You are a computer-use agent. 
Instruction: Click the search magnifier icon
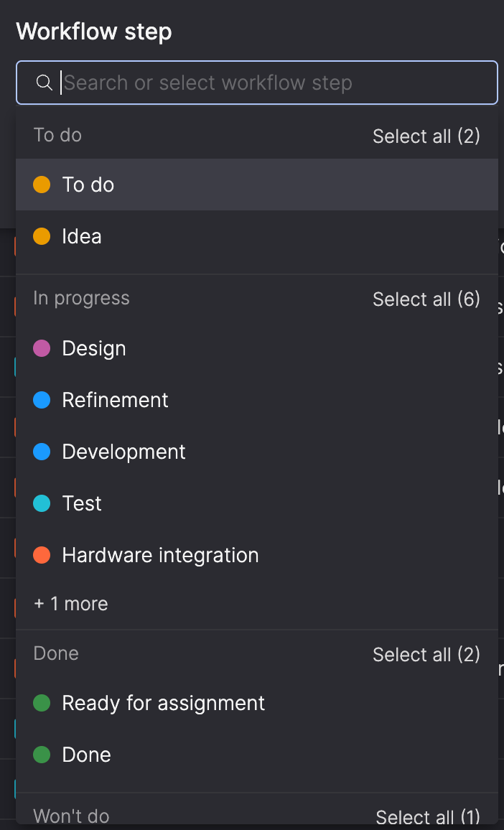coord(45,83)
